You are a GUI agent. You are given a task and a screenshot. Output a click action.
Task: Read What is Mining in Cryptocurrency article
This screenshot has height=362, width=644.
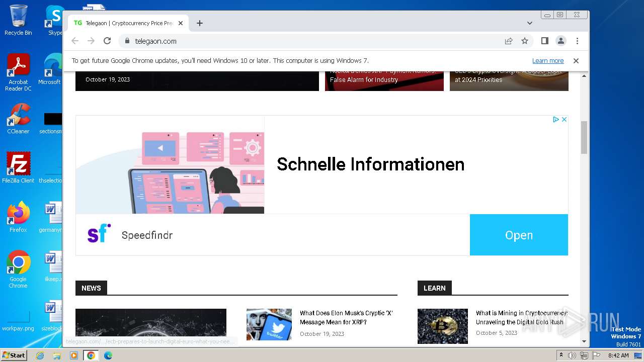(x=521, y=317)
